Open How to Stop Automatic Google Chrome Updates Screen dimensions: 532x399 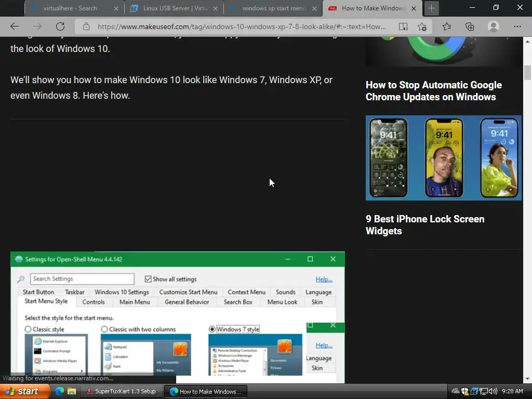pyautogui.click(x=434, y=91)
